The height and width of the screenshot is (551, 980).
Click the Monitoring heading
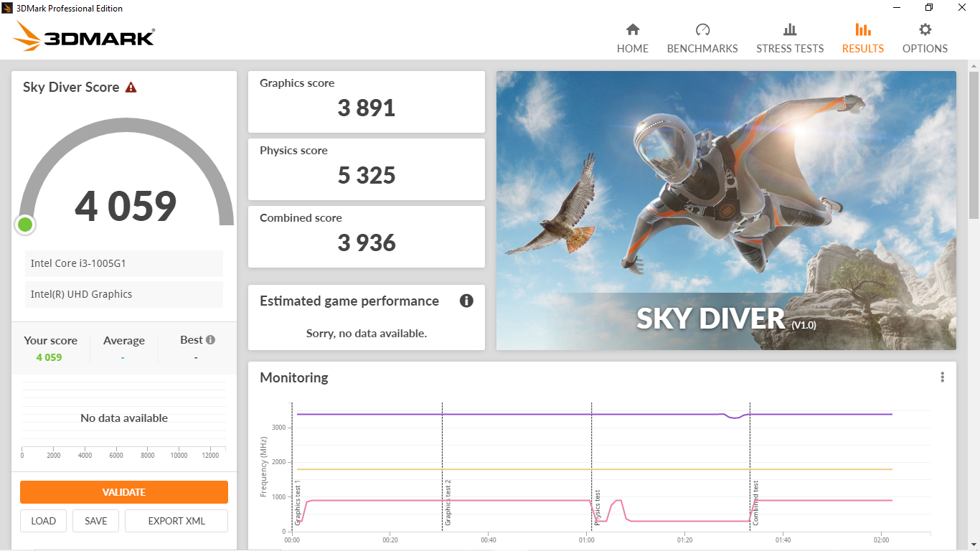(x=294, y=377)
